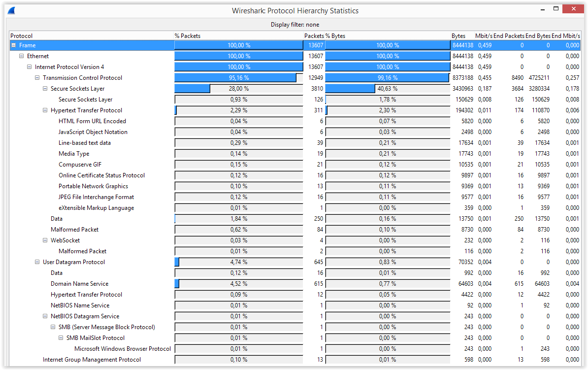Collapse Internet Protocol Version 4 node
The width and height of the screenshot is (588, 370).
pos(29,67)
